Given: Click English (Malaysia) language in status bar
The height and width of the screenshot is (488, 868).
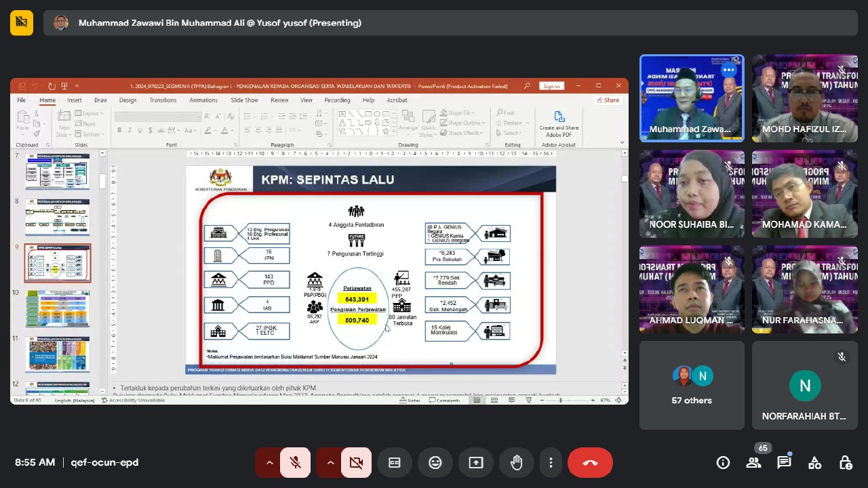Looking at the screenshot, I should tap(75, 400).
